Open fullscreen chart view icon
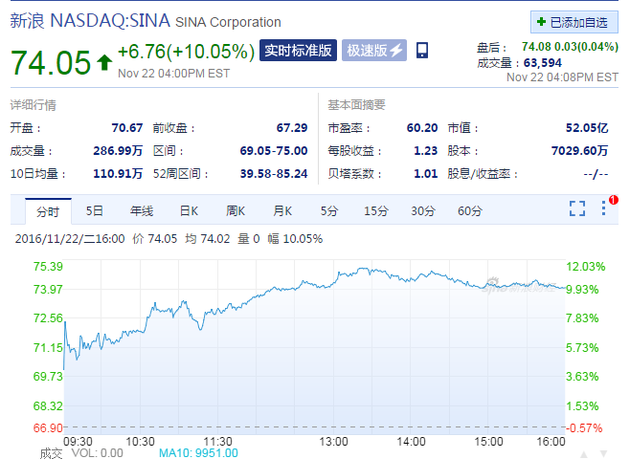Screen dimensions: 630x459 [577, 209]
